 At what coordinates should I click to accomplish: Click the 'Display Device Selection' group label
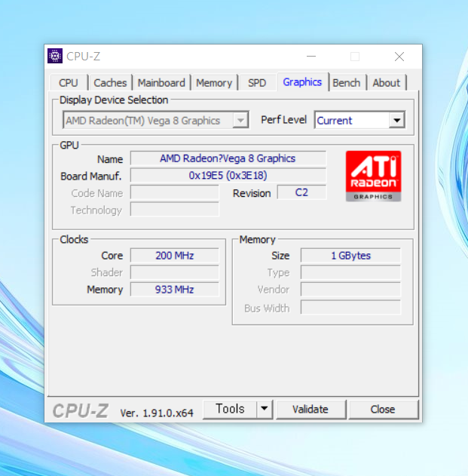tap(114, 100)
